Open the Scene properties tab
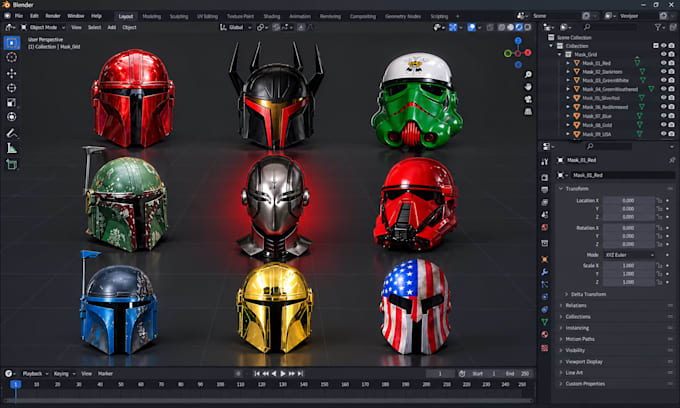Viewport: 680px width, 408px height. click(545, 215)
